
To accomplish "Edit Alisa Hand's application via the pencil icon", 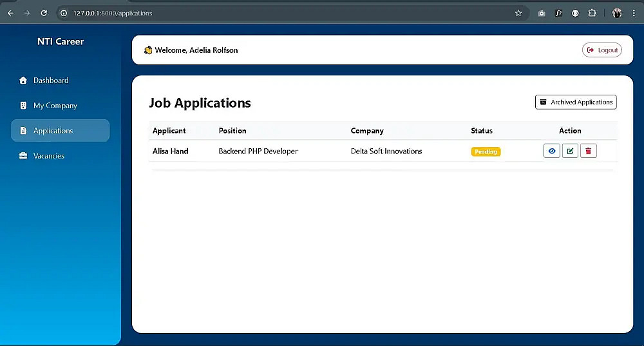I will [570, 151].
